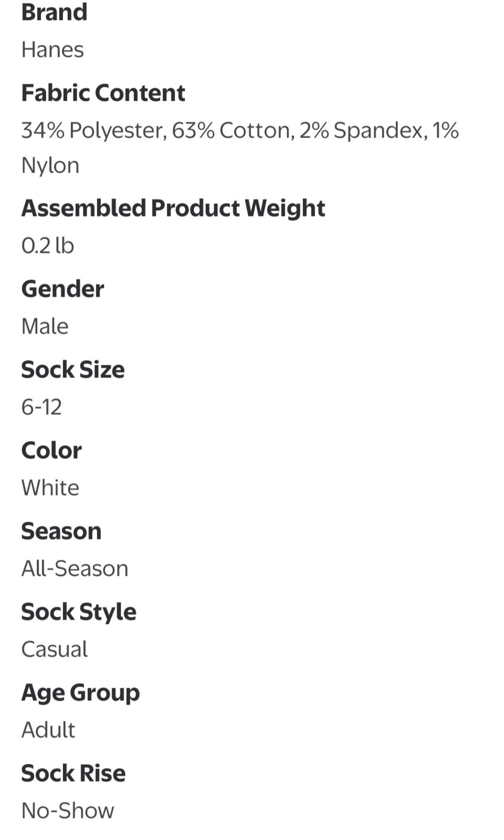
Task: Select the 0.2 lb weight value
Action: pos(48,246)
